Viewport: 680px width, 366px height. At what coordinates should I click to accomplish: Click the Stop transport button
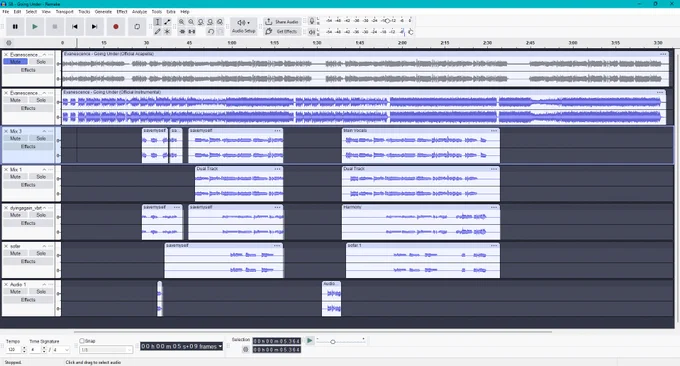(x=55, y=27)
